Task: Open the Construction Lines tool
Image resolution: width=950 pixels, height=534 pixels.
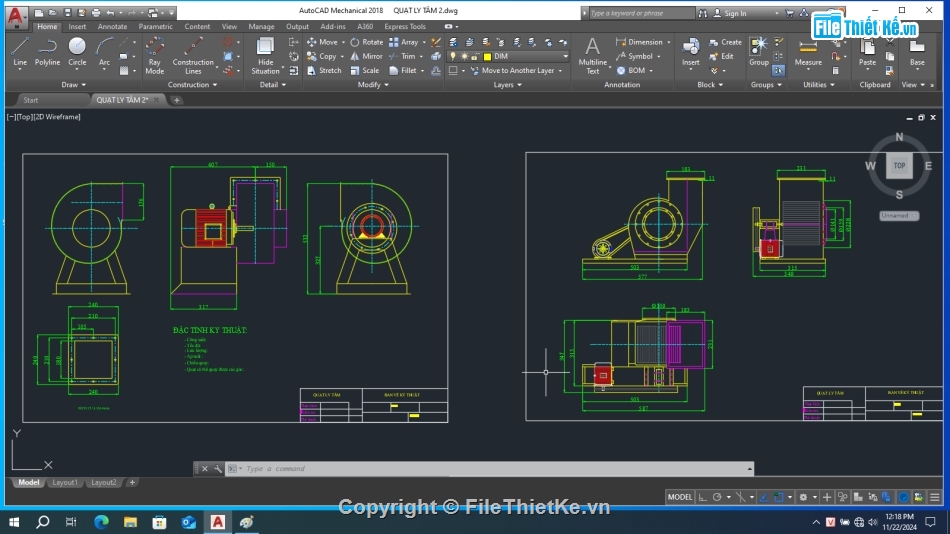Action: click(193, 55)
